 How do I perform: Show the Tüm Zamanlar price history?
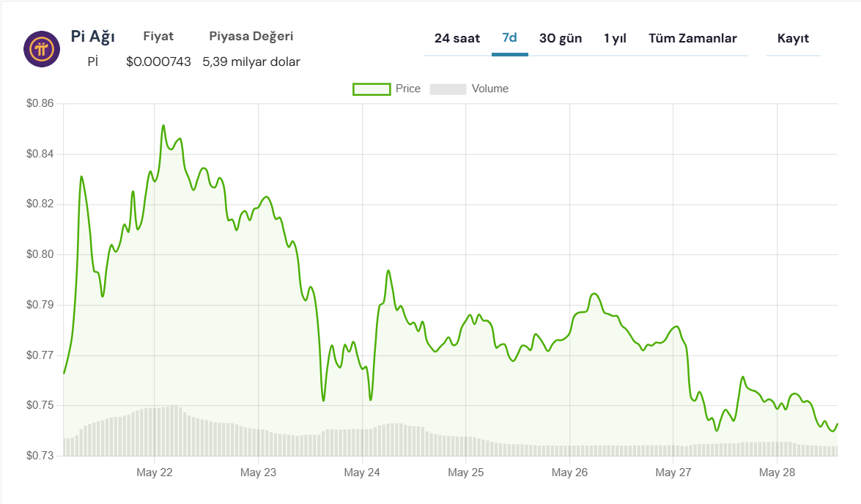click(x=692, y=38)
